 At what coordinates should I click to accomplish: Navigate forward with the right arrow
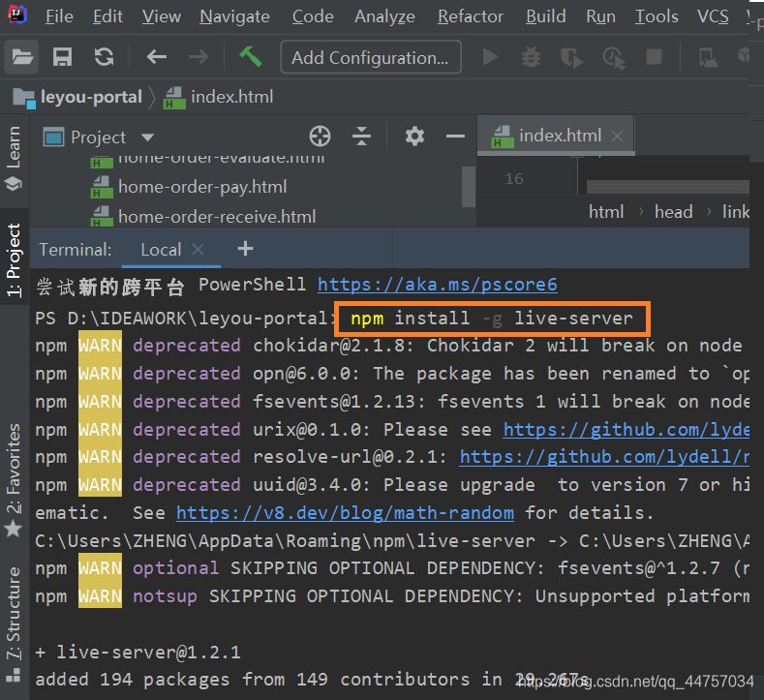[x=199, y=57]
